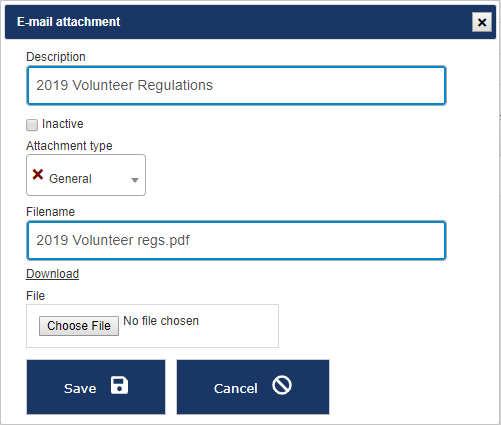Click the Cancel button
The image size is (501, 425).
click(x=253, y=387)
